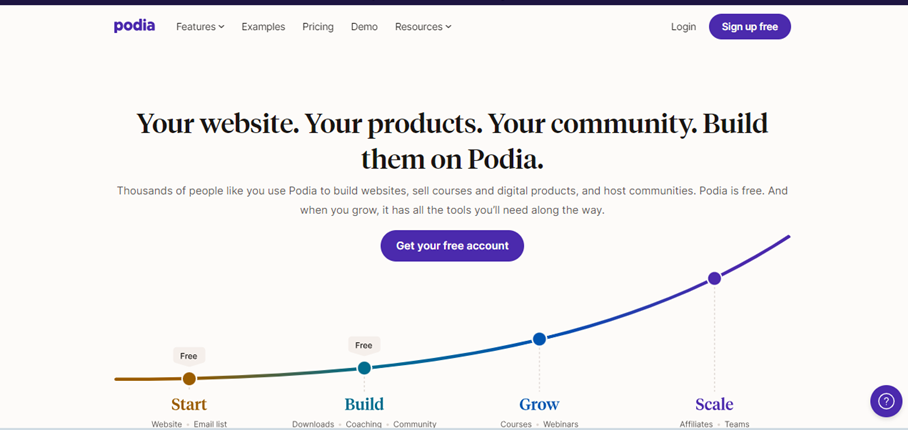Click the Start stage heading
Image resolution: width=908 pixels, height=430 pixels.
click(189, 404)
